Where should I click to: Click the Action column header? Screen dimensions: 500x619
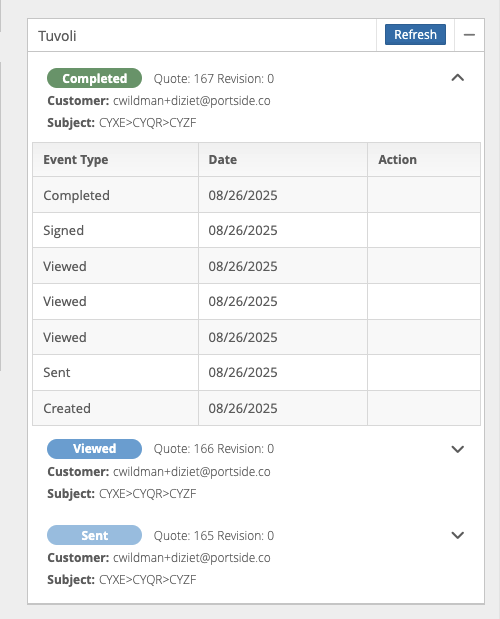coord(424,159)
